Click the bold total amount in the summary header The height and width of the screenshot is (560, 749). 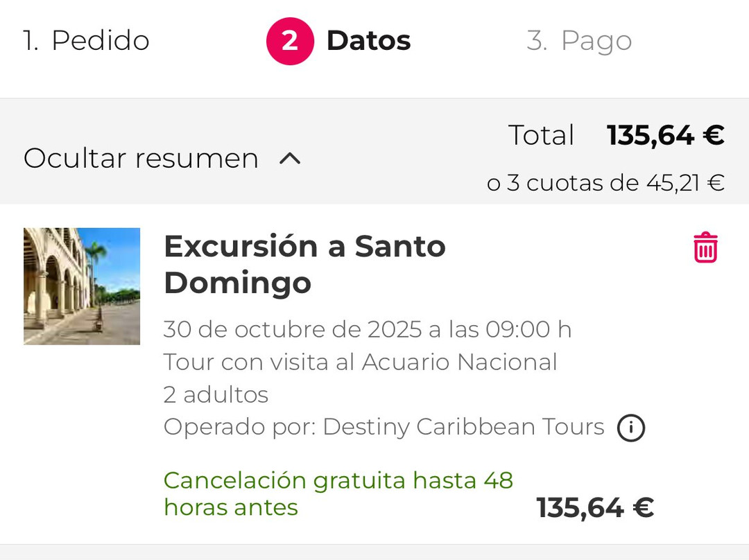coord(665,135)
